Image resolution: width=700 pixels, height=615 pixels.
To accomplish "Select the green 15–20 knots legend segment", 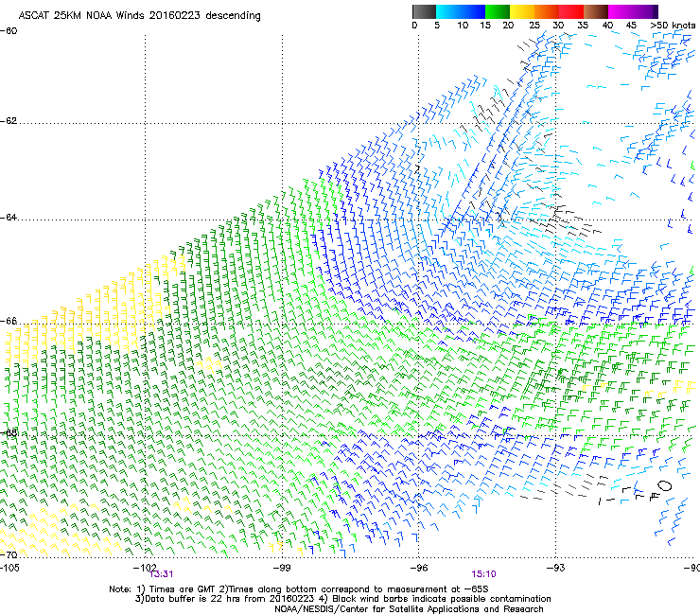I will [x=498, y=11].
